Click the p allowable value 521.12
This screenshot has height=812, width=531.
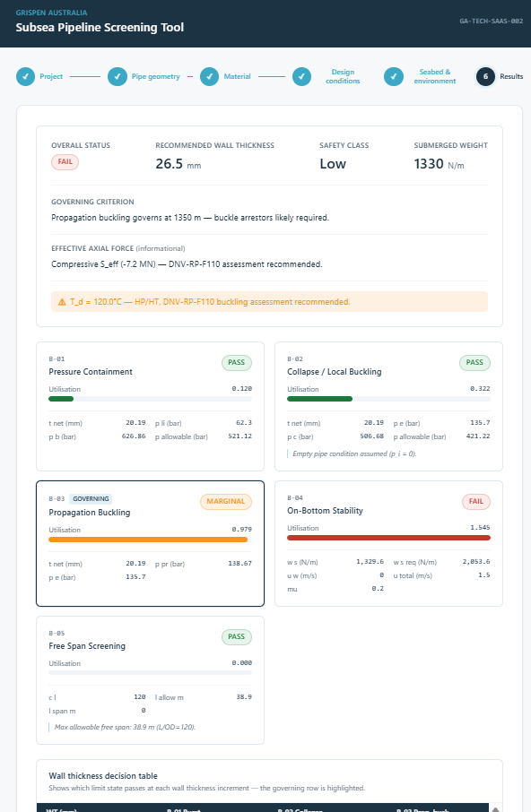point(239,436)
